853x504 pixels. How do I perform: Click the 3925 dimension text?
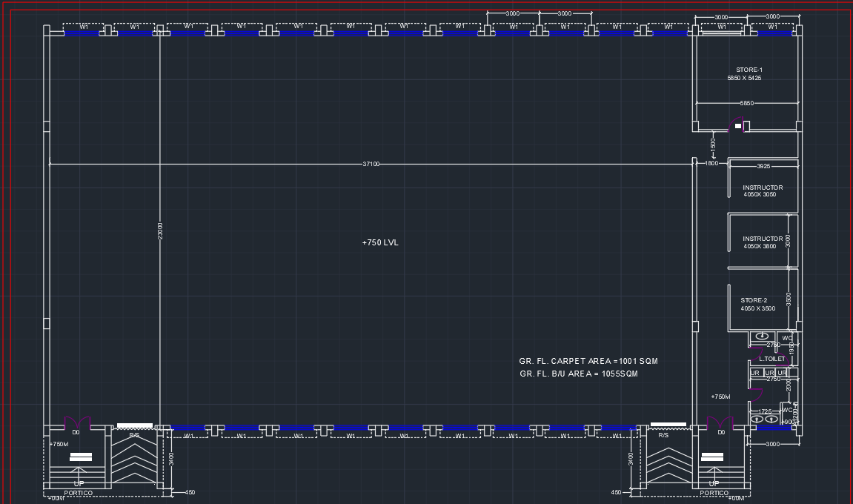(x=763, y=166)
